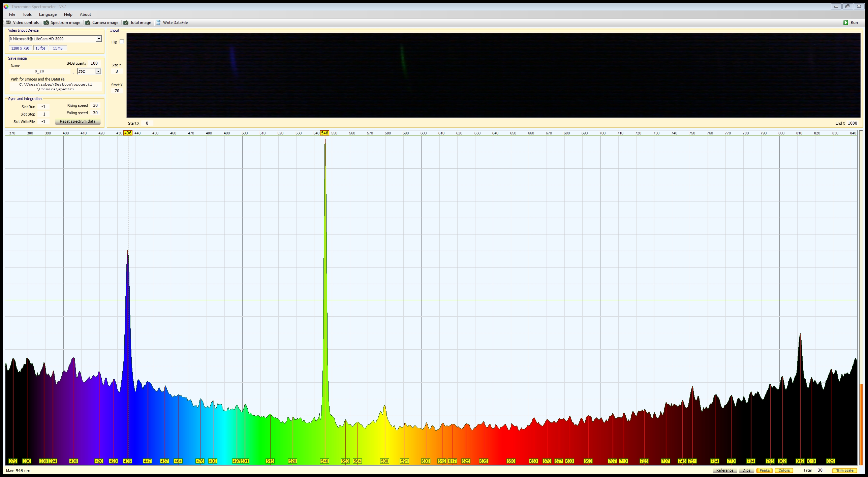
Task: Click the Reference button
Action: pos(724,470)
